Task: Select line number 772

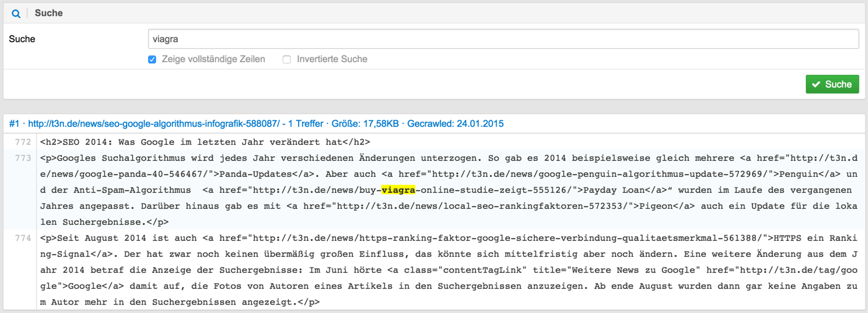Action: point(23,142)
